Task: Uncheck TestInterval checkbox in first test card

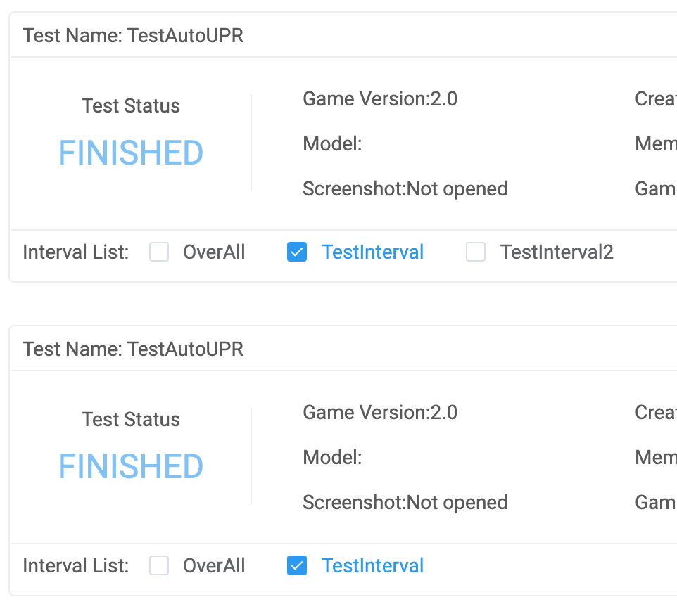Action: tap(297, 252)
